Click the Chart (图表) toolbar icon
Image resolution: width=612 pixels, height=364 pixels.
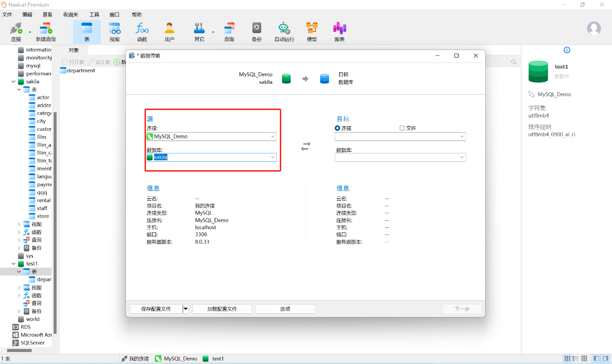340,32
